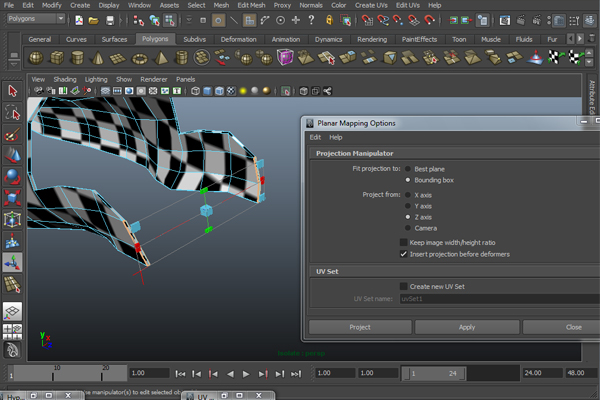Open the Edit Mesh menu

pos(251,5)
